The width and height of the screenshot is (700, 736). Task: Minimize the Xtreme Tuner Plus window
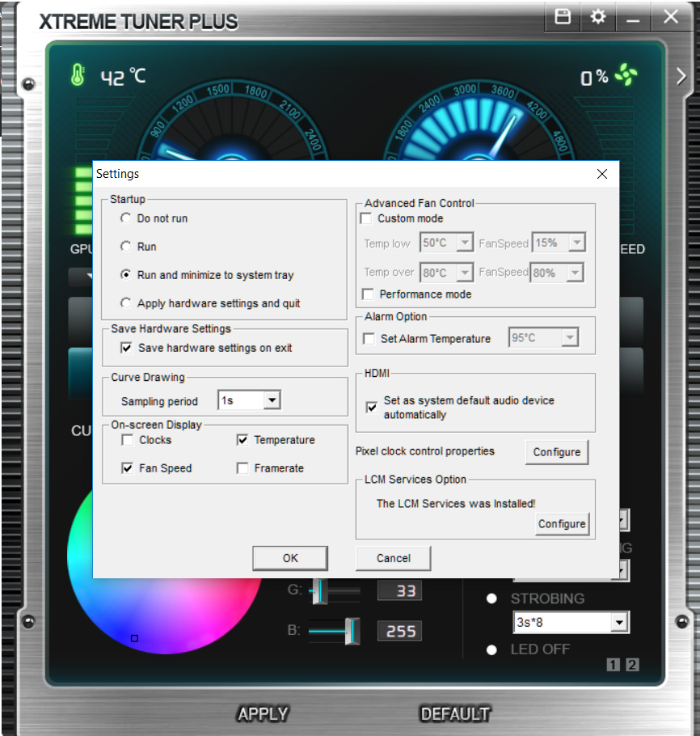point(633,18)
